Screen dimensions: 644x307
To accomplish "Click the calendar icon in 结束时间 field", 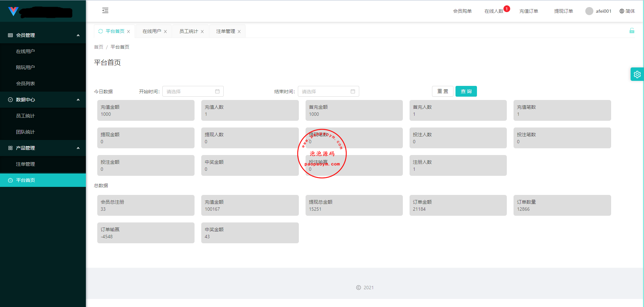I will [x=353, y=91].
